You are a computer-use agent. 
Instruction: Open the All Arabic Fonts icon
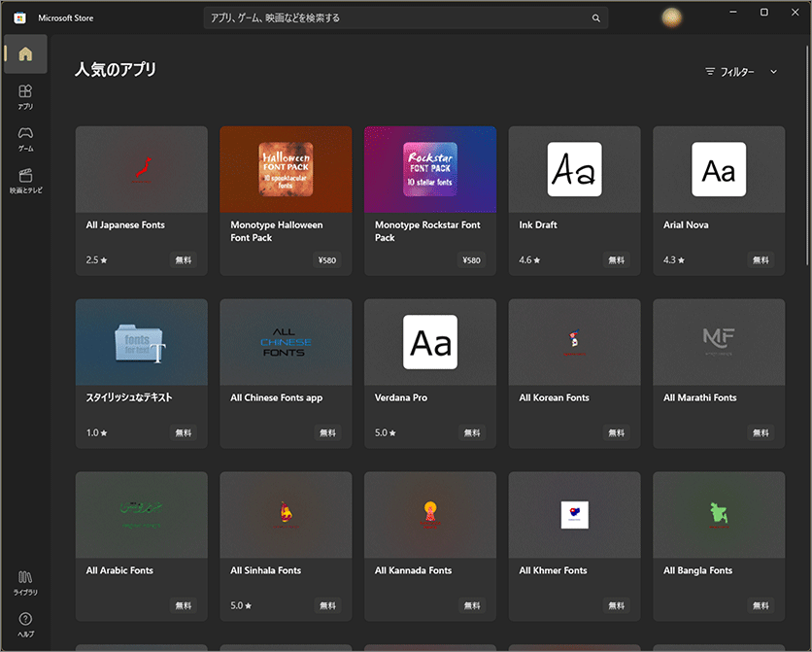coord(142,514)
